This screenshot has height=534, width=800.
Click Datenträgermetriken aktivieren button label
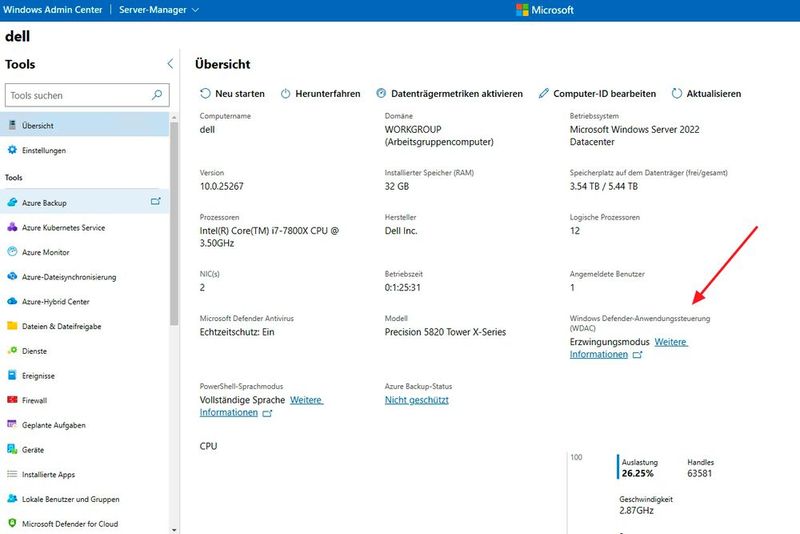point(457,93)
